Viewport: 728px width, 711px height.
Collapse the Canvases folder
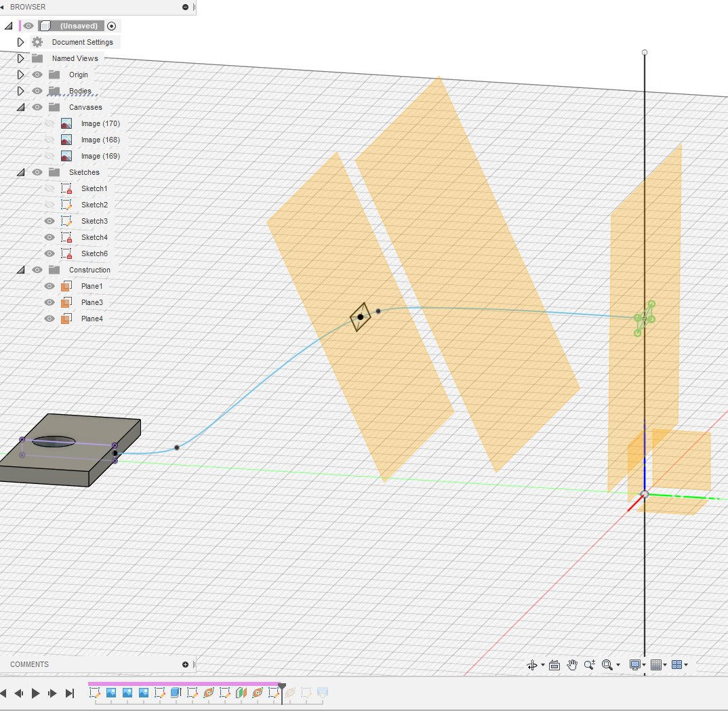(20, 107)
